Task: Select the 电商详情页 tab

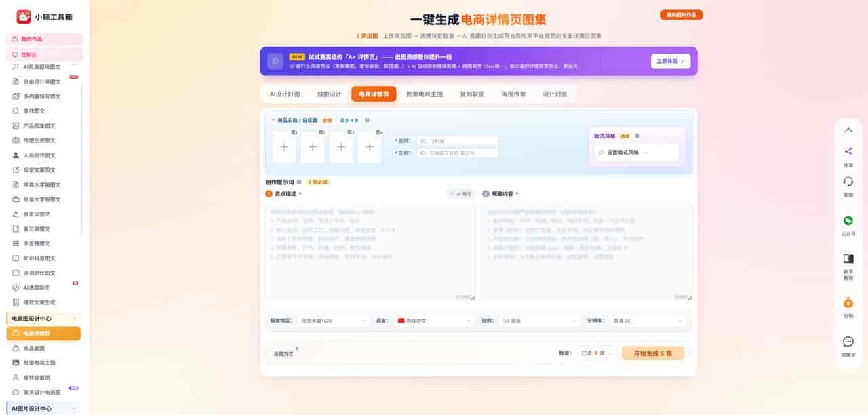Action: pyautogui.click(x=374, y=94)
